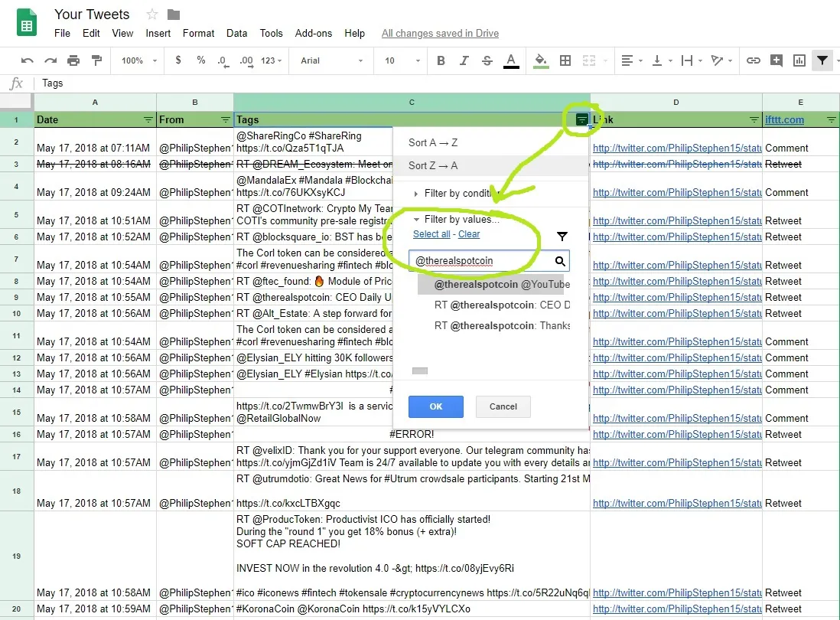Select the Paint format tool
This screenshot has height=620, width=840.
click(96, 60)
